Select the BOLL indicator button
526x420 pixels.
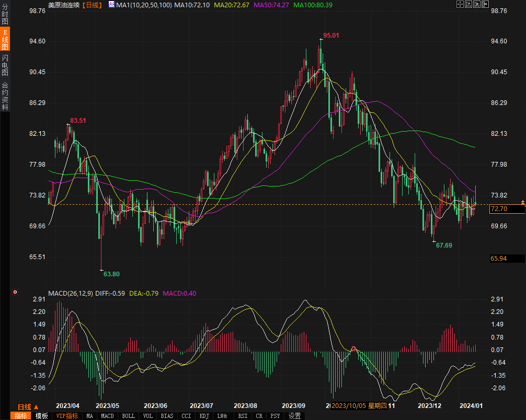128,416
